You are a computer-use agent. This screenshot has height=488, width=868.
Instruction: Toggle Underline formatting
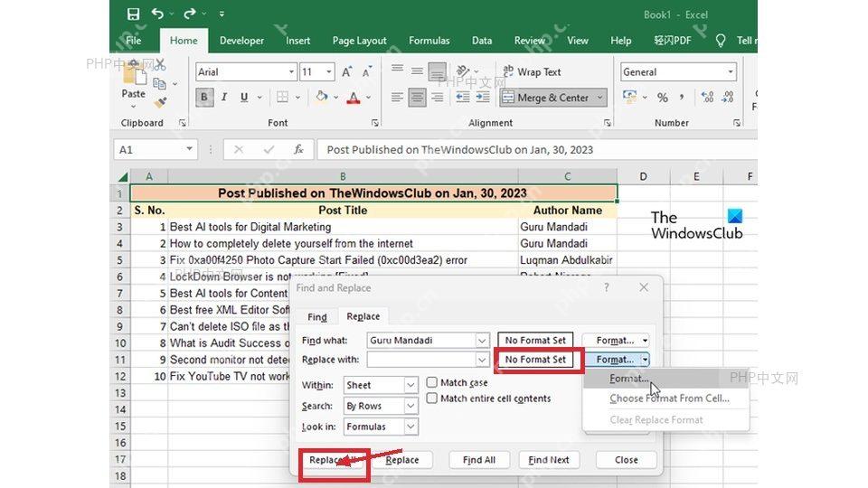coord(244,98)
